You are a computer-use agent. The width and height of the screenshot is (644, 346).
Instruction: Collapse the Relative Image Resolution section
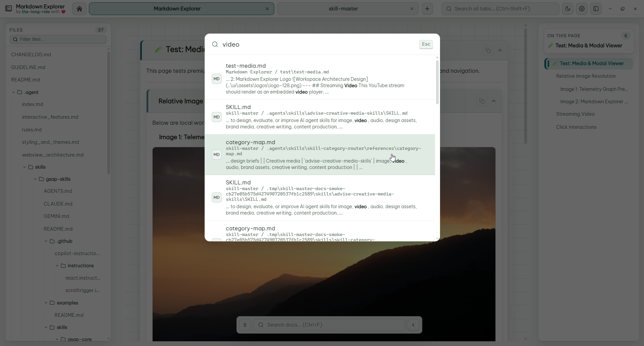(494, 101)
